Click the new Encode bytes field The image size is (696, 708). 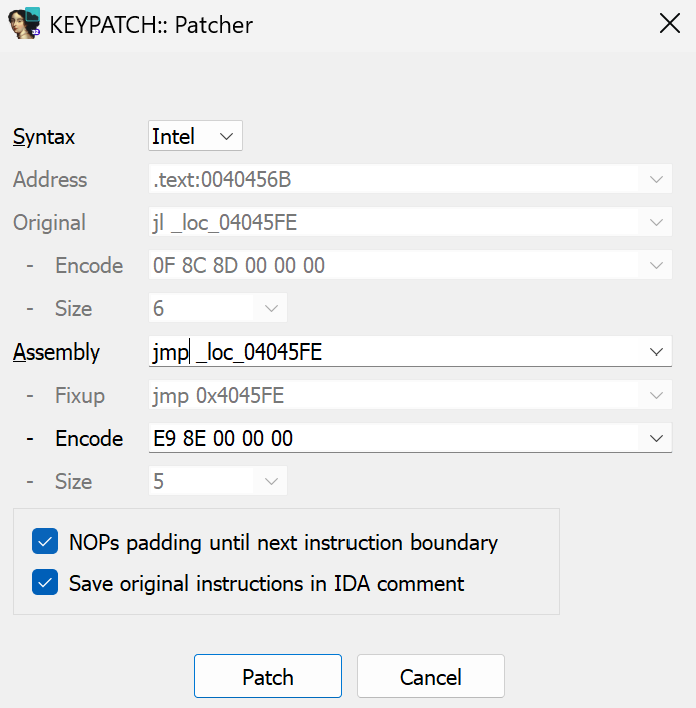(x=393, y=438)
